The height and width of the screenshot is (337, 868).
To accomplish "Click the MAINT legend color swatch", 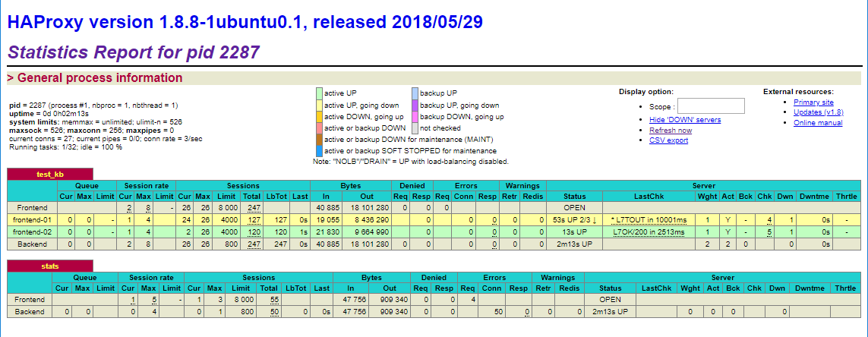I will click(320, 140).
